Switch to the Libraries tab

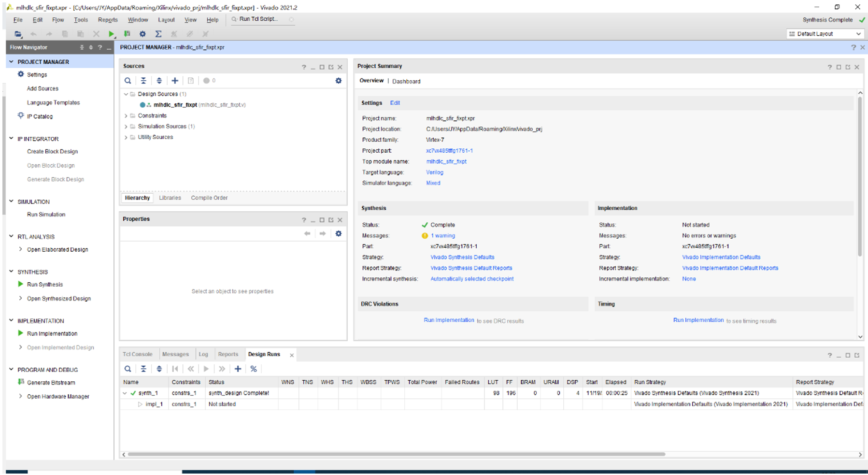170,198
